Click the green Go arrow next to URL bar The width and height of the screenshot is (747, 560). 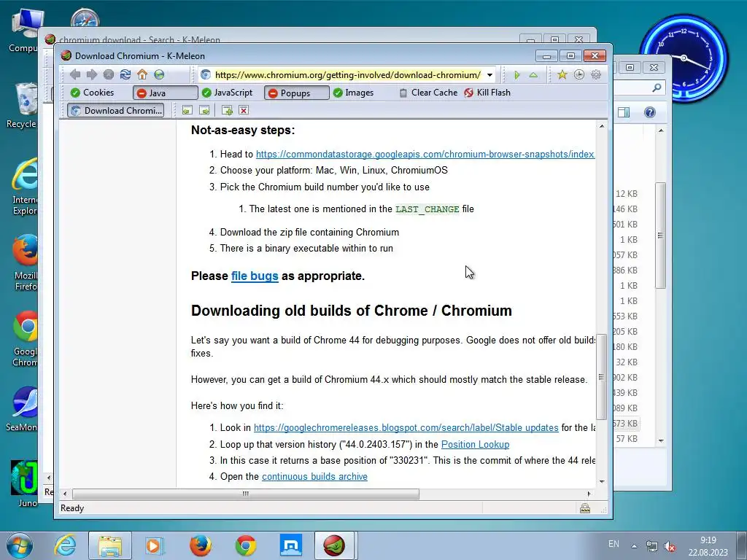point(517,75)
